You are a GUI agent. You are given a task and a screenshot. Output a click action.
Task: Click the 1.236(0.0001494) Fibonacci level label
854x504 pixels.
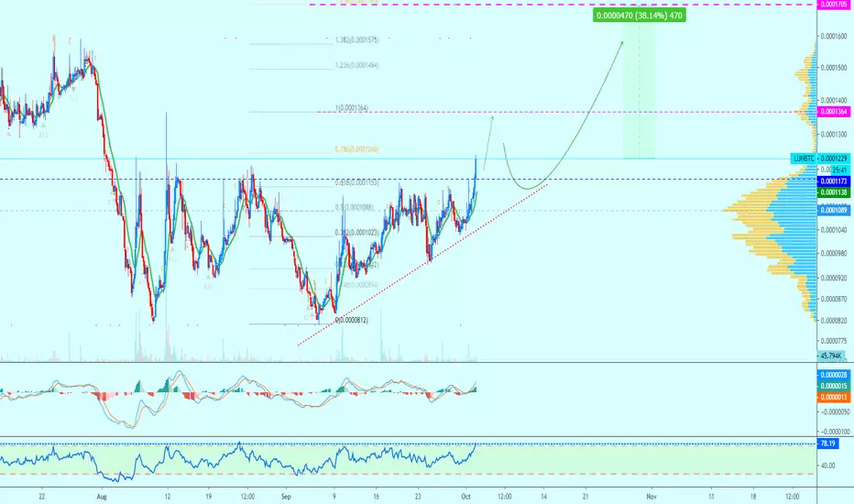coord(356,65)
